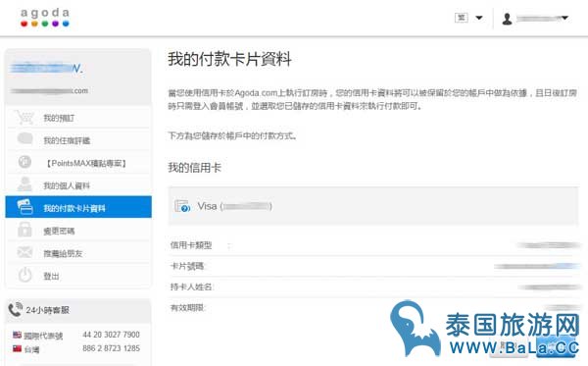The image size is (588, 366).
Task: Click the card icon next to Visa
Action: (x=182, y=206)
